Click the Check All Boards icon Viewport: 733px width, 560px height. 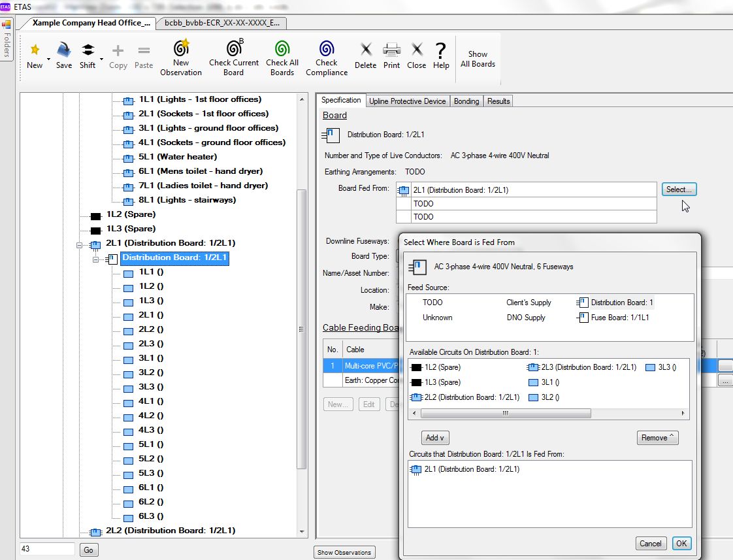(x=282, y=48)
